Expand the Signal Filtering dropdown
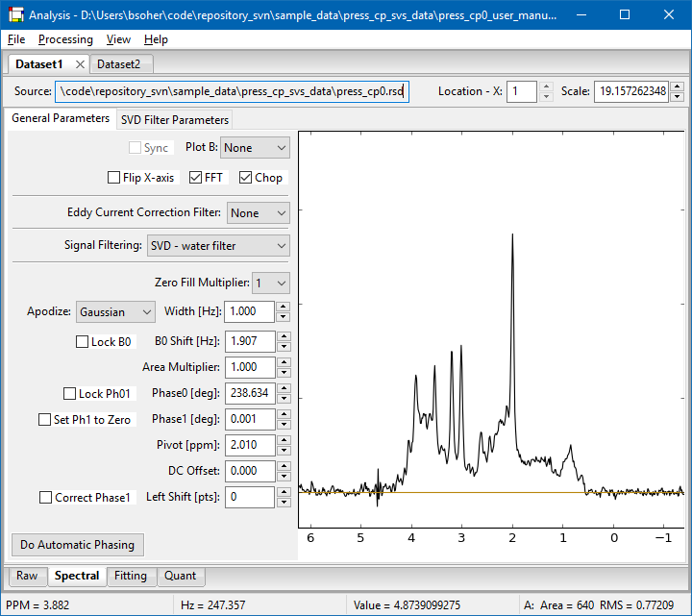This screenshot has width=692, height=616. (218, 246)
